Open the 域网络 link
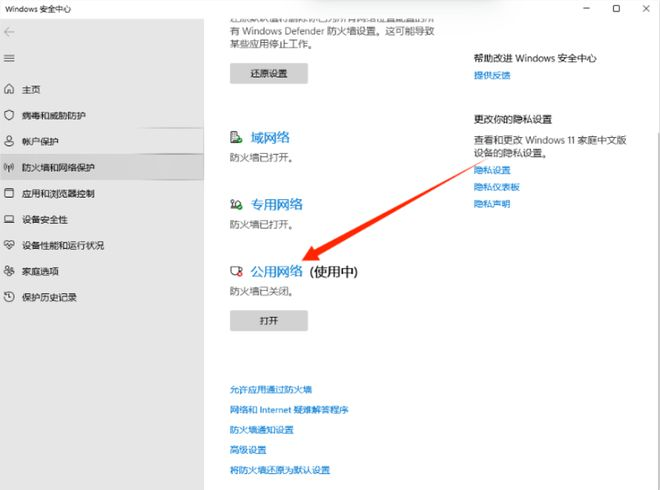 click(x=270, y=138)
